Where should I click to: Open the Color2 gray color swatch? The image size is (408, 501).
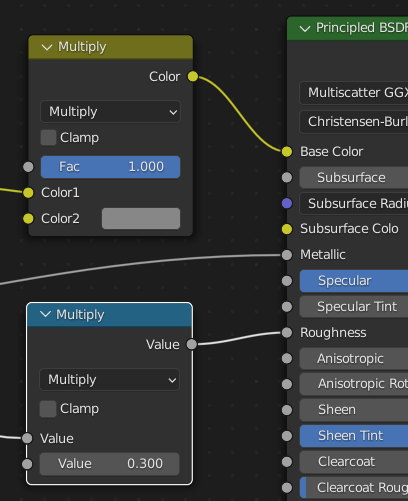click(x=141, y=219)
